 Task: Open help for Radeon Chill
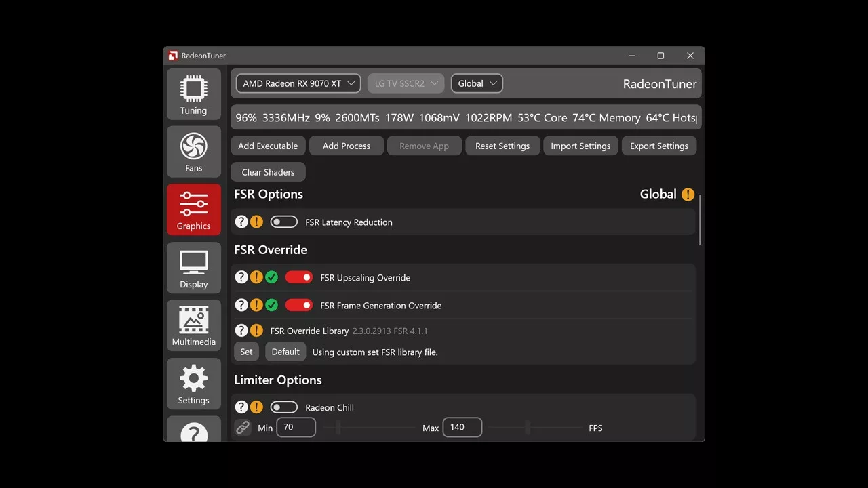[x=241, y=407]
